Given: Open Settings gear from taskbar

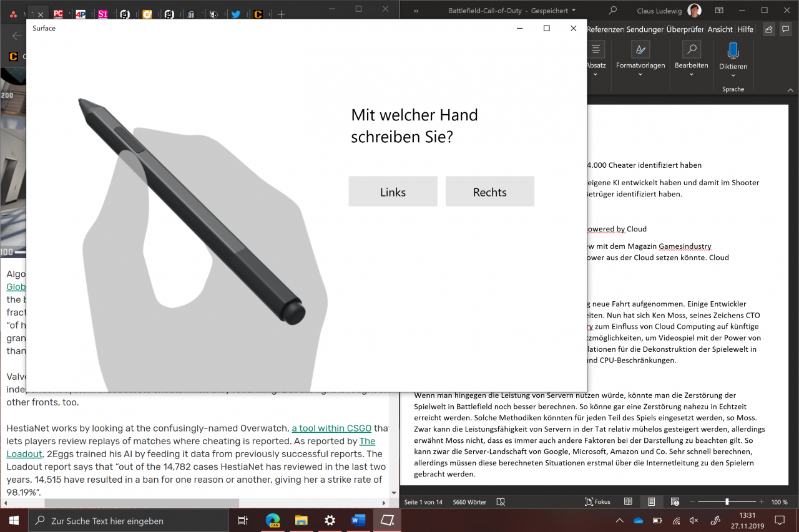Looking at the screenshot, I should pos(330,520).
